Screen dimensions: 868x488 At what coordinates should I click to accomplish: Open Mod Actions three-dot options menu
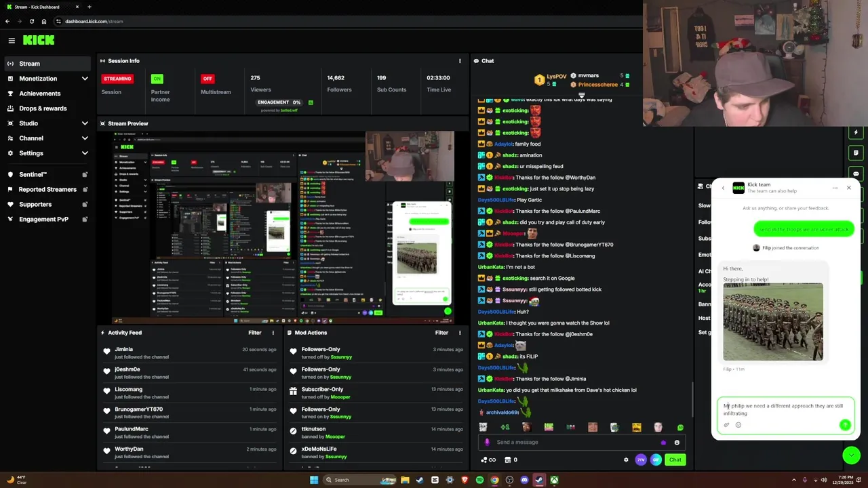click(460, 333)
